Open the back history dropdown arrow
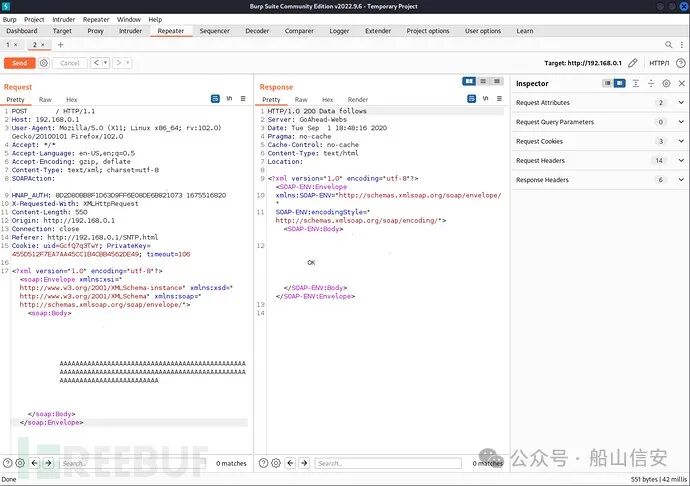690x486 pixels. [106, 63]
